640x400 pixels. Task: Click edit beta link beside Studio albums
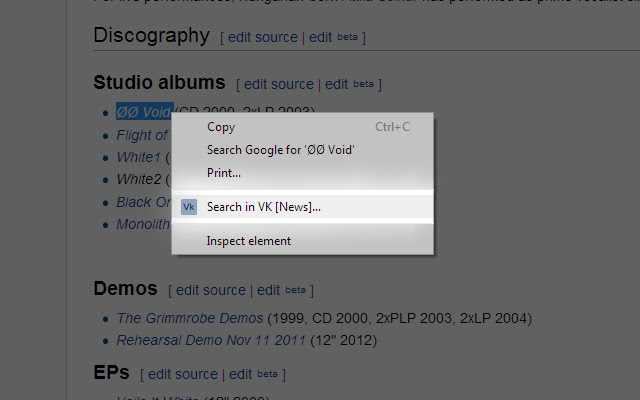(349, 84)
